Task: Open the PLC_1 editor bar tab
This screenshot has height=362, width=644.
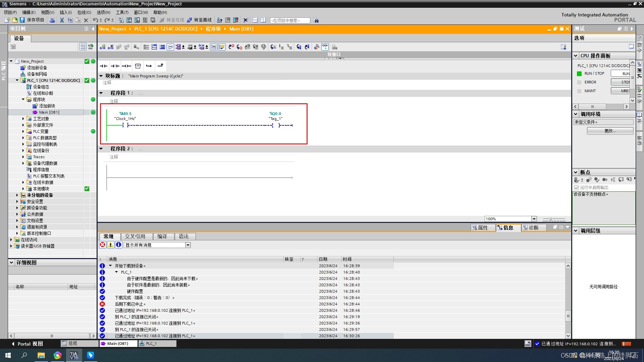Action: click(x=158, y=344)
